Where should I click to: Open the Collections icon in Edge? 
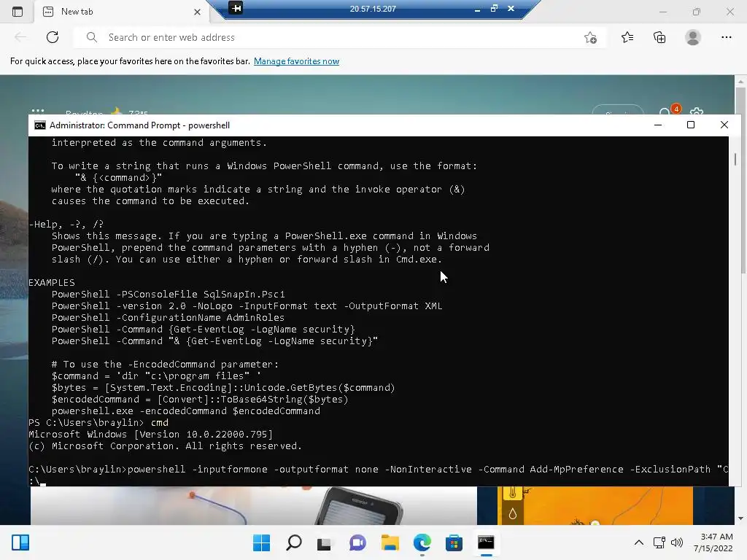[x=659, y=37]
